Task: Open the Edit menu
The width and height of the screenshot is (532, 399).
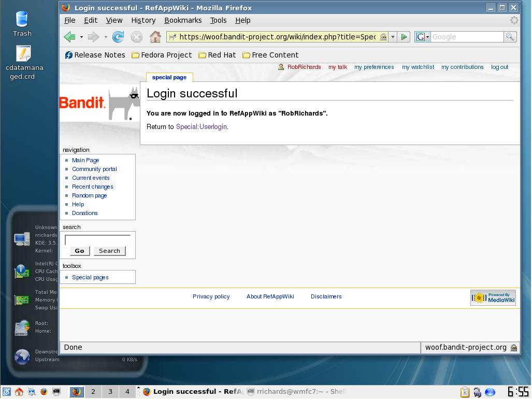Action: tap(91, 20)
